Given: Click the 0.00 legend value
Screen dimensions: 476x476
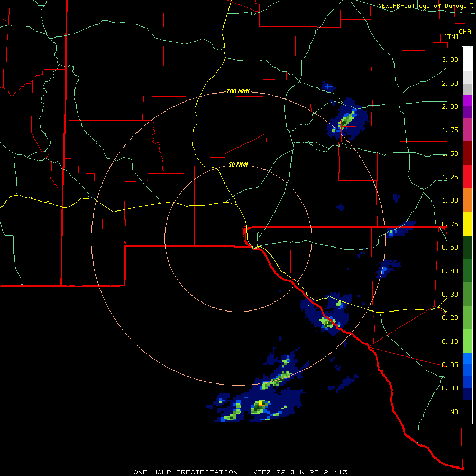Looking at the screenshot, I should [450, 388].
